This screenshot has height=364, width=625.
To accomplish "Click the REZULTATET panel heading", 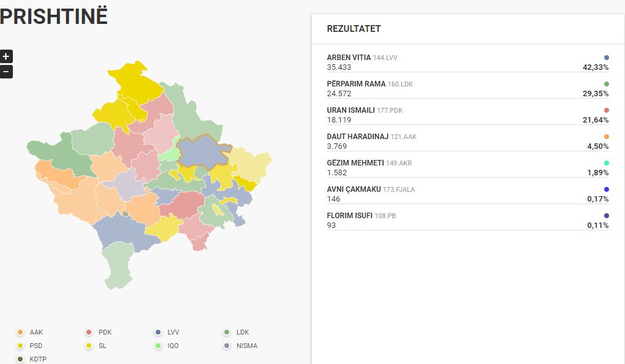I will click(354, 29).
